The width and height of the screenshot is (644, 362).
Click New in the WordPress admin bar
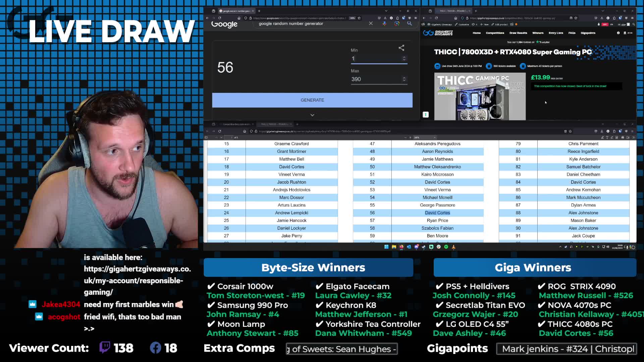click(x=485, y=24)
